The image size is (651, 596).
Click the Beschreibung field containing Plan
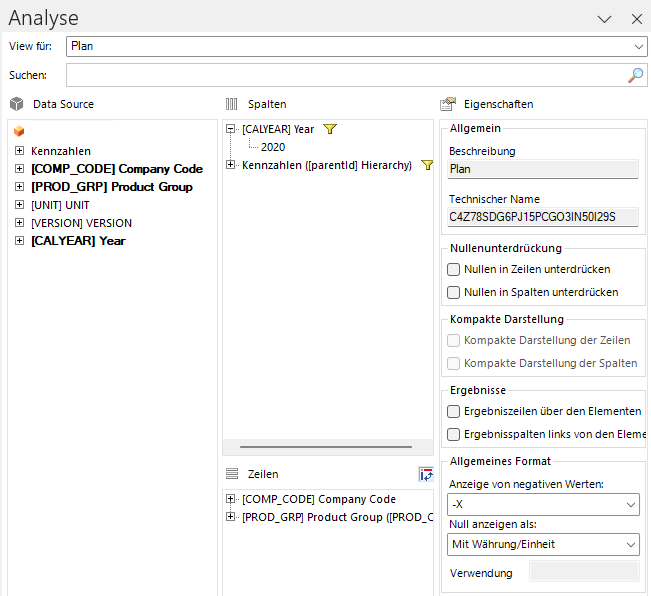(543, 169)
